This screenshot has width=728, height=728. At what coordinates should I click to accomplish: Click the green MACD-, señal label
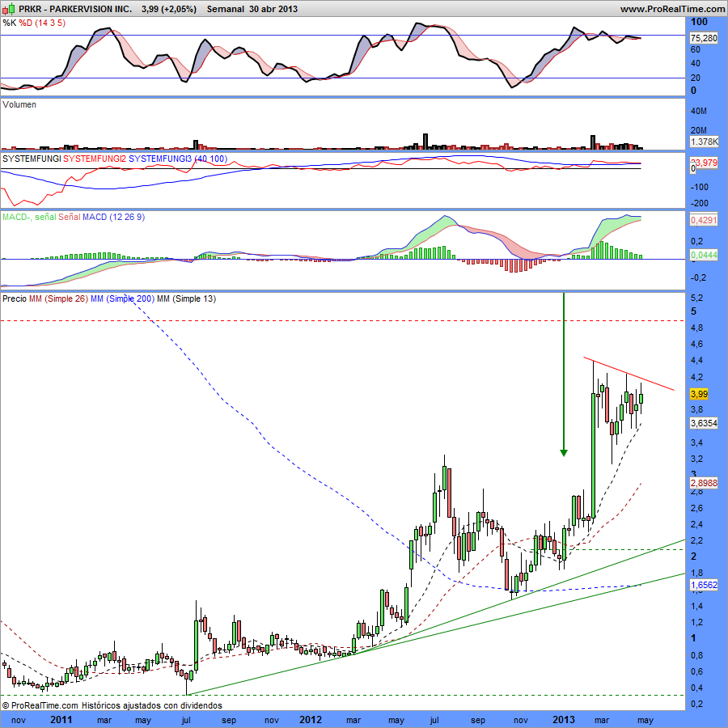pos(29,217)
